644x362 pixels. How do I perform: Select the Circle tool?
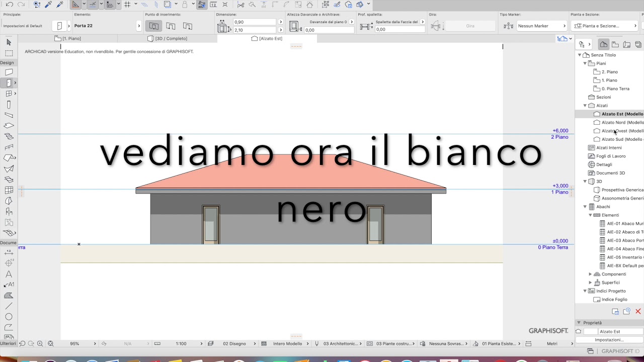pos(9,317)
